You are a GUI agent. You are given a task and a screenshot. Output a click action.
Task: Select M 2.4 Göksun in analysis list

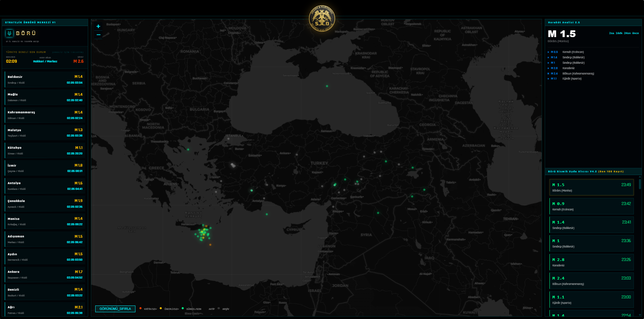tap(572, 74)
